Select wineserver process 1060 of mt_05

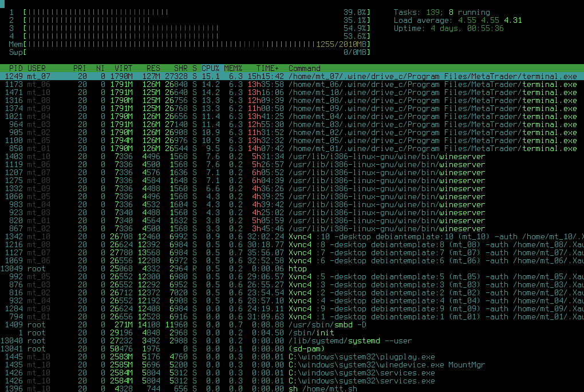[292, 196]
